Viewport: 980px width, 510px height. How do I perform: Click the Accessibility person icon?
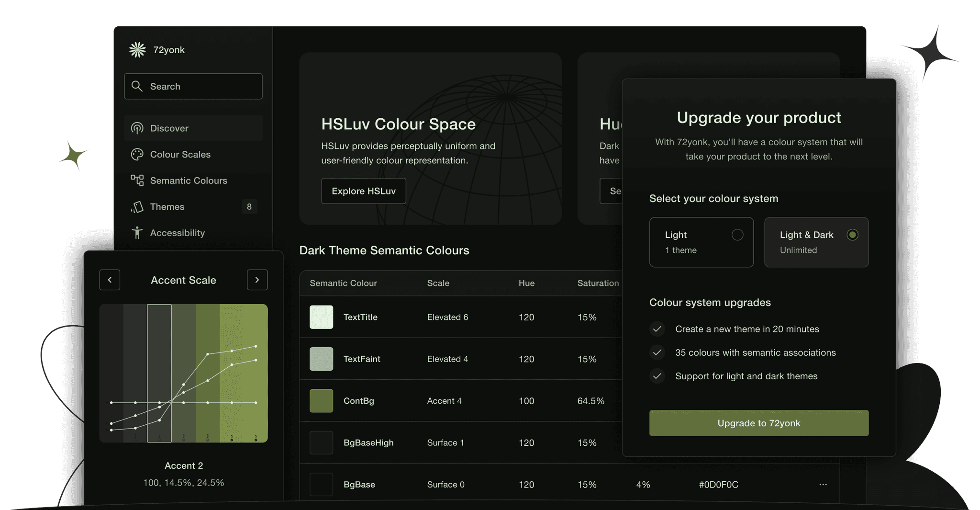137,233
